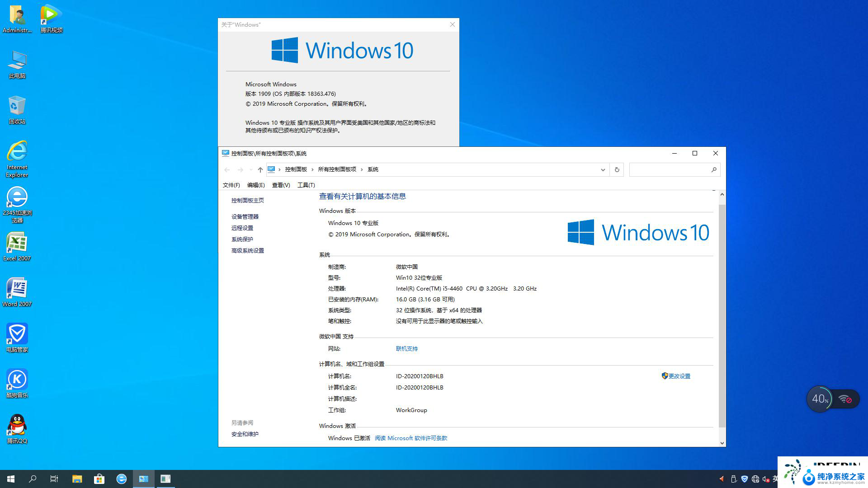The width and height of the screenshot is (868, 488).
Task: Click the Control Panel vertical scrollbar thumb
Action: coord(722,315)
